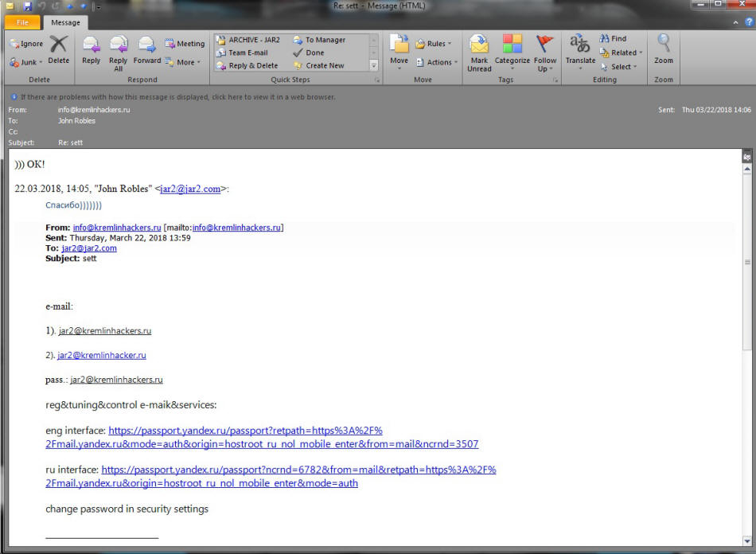Open the File tab

23,22
